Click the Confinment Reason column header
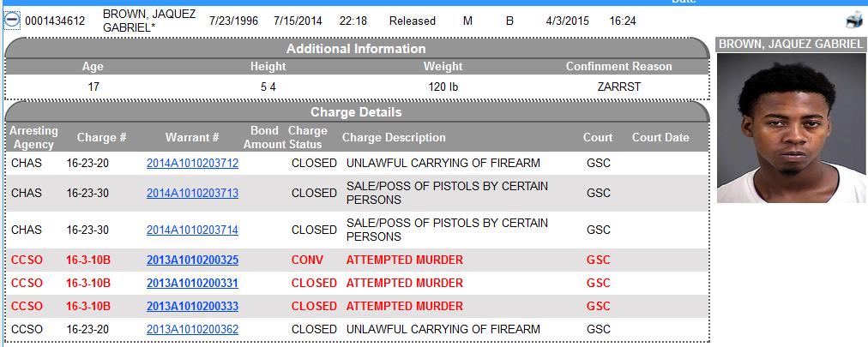Viewport: 868px width, 347px height. [x=619, y=66]
